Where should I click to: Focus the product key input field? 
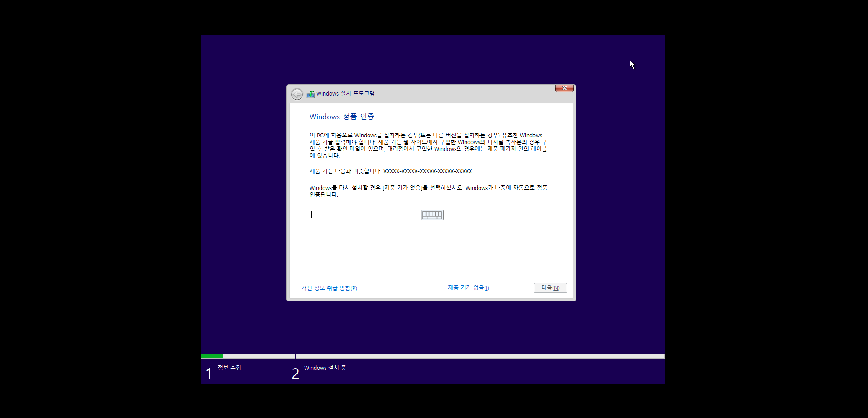(364, 215)
